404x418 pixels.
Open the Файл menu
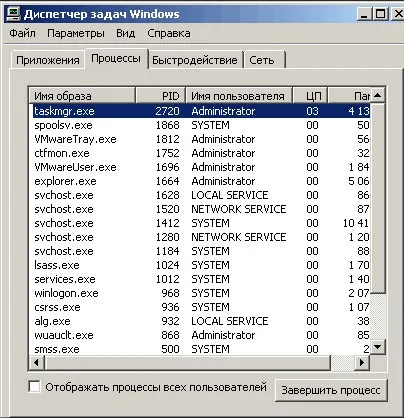[22, 33]
